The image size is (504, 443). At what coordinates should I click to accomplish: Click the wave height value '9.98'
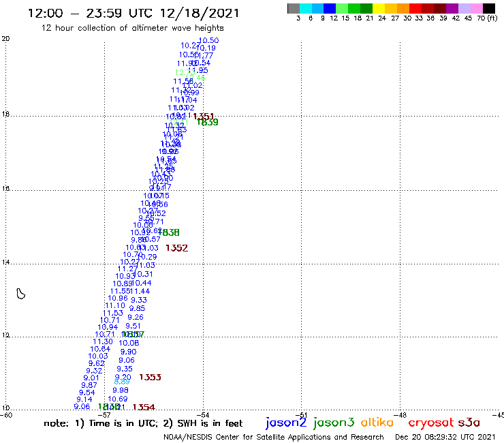121,390
